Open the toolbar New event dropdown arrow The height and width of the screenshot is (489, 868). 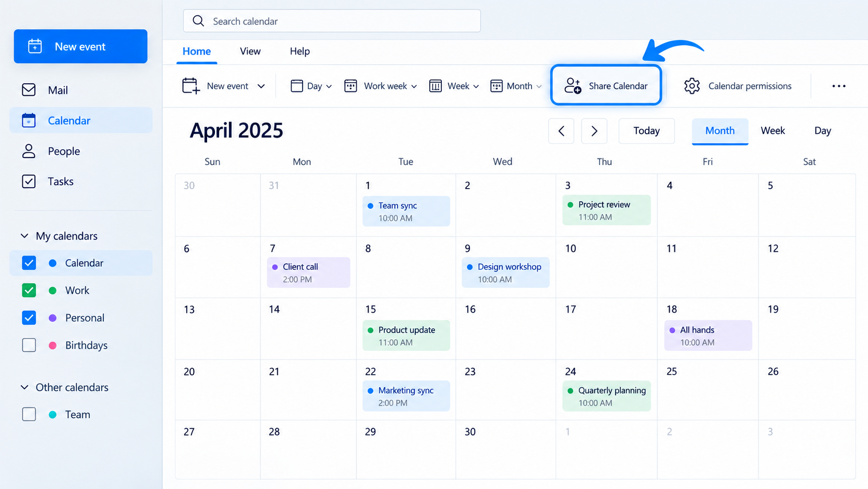tap(261, 86)
